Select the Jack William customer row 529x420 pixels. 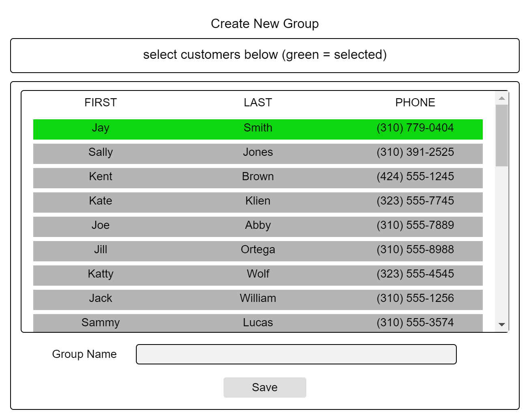coord(258,299)
